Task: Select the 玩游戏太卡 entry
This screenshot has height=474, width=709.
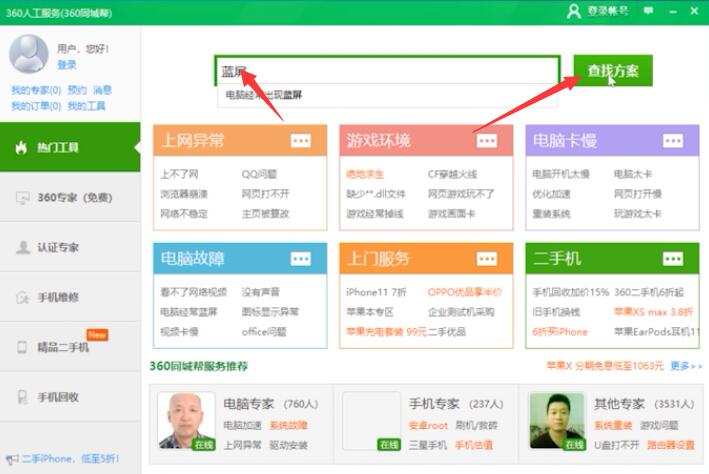Action: tap(638, 213)
